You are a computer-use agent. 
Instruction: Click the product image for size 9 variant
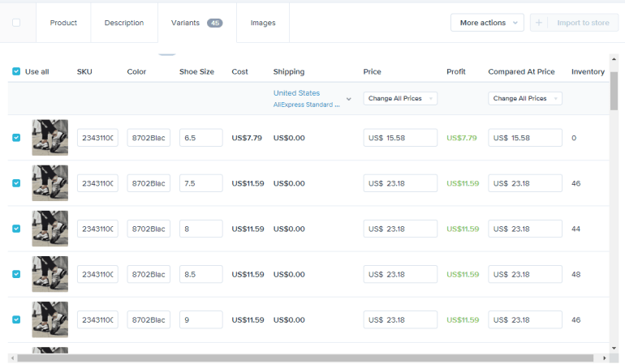(x=50, y=319)
